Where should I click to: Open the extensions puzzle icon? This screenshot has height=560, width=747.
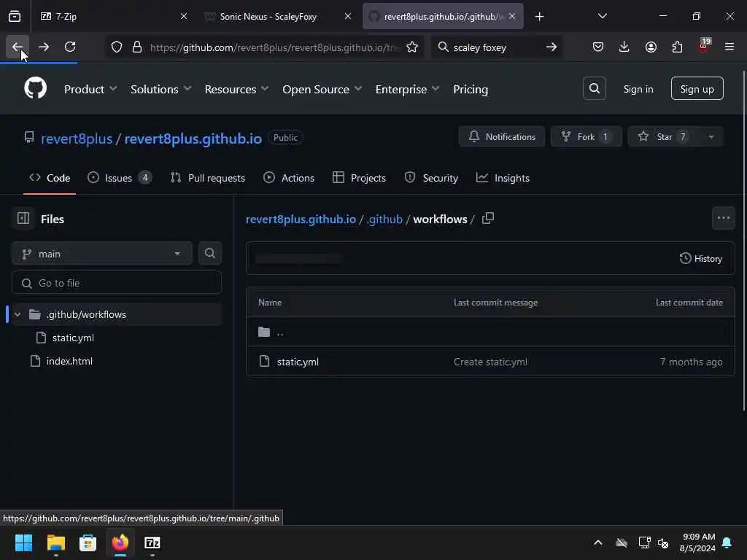[677, 47]
